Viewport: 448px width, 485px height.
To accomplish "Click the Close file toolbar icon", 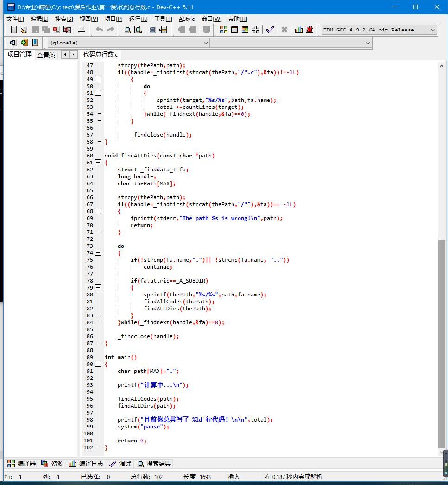I will [x=57, y=30].
